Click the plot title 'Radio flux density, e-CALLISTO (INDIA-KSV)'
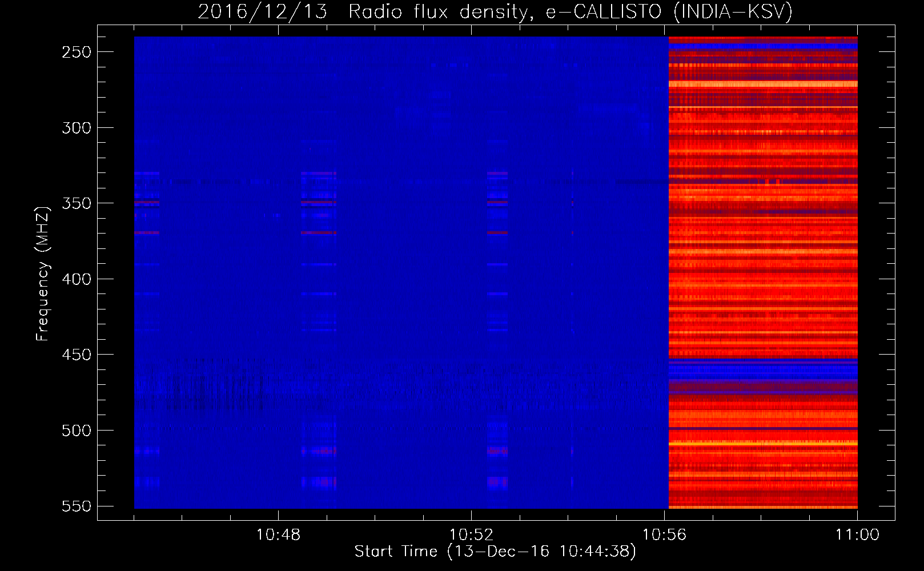Screen dimensions: 924x571 [x=570, y=12]
